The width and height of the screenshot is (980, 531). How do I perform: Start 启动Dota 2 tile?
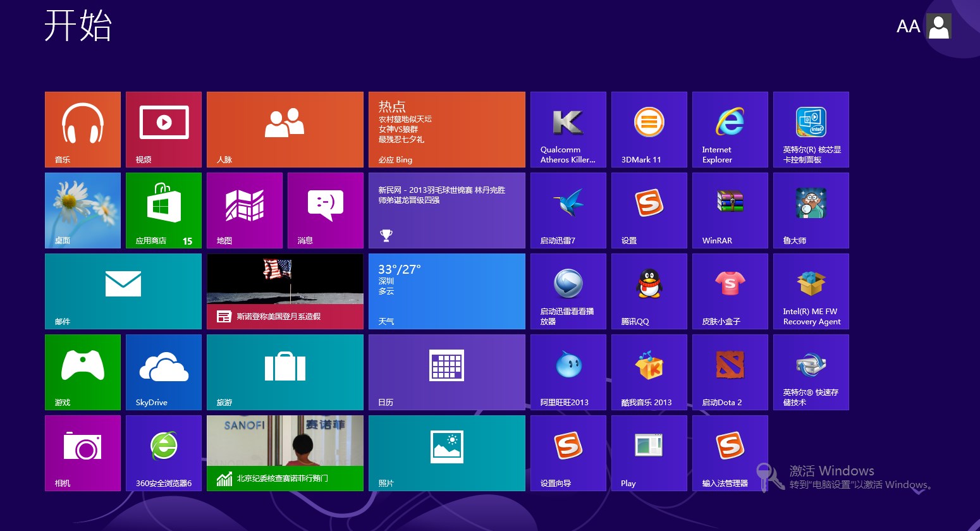730,372
